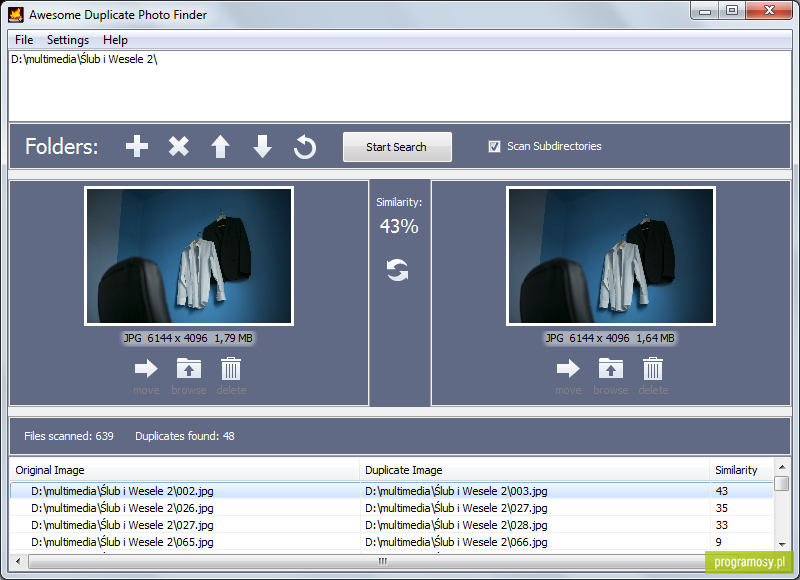
Task: Click the remove folder X icon
Action: point(179,146)
